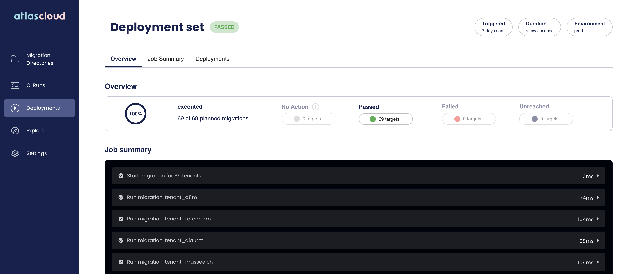Click the info icon next to No Action

(316, 107)
